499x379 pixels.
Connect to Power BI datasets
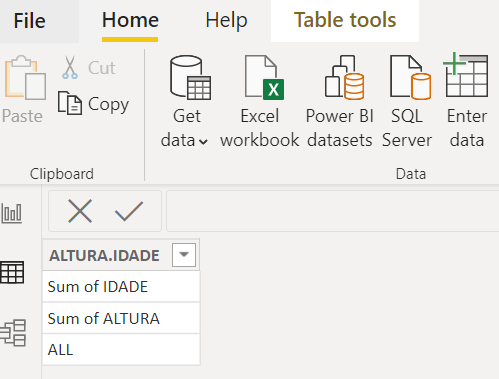[x=340, y=102]
